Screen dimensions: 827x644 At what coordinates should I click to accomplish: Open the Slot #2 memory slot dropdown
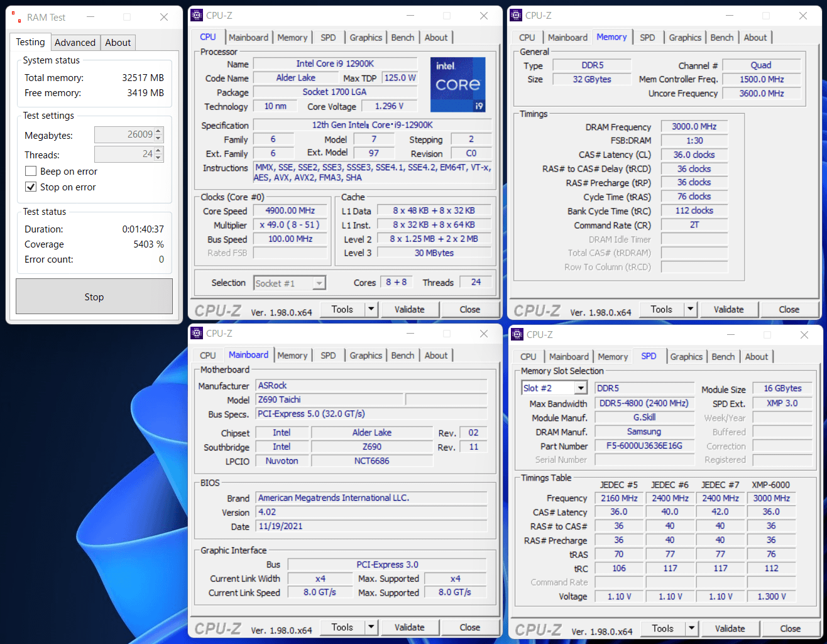pyautogui.click(x=581, y=388)
